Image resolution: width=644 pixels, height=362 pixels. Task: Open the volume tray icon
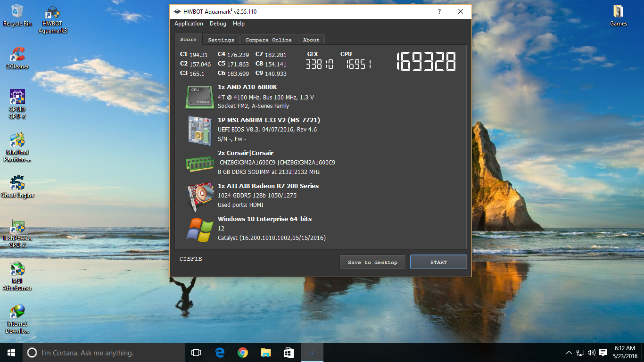592,353
